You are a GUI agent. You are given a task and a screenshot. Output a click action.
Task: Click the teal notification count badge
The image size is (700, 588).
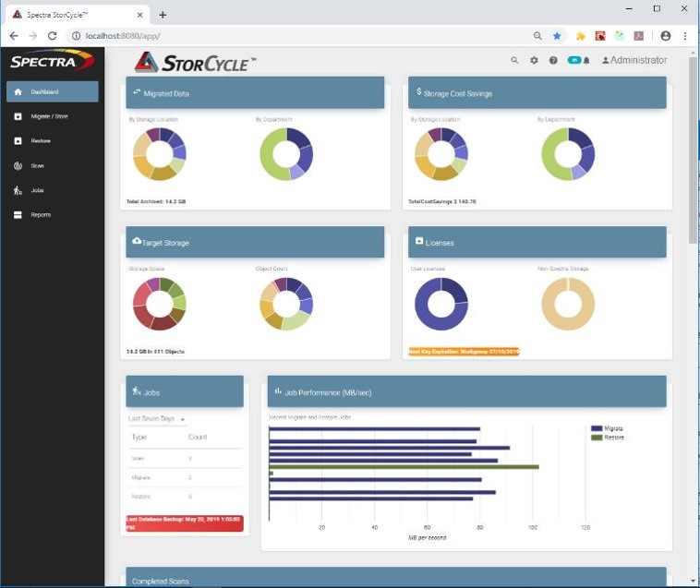(574, 60)
